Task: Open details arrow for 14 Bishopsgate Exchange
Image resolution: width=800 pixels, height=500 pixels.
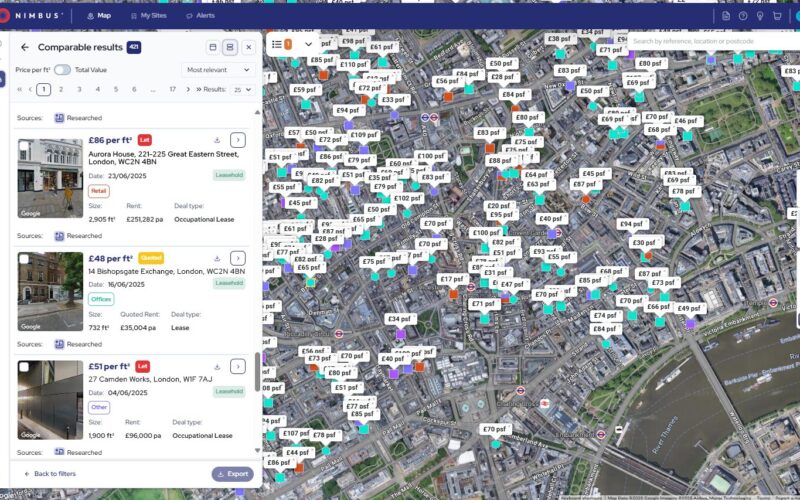Action: 238,258
